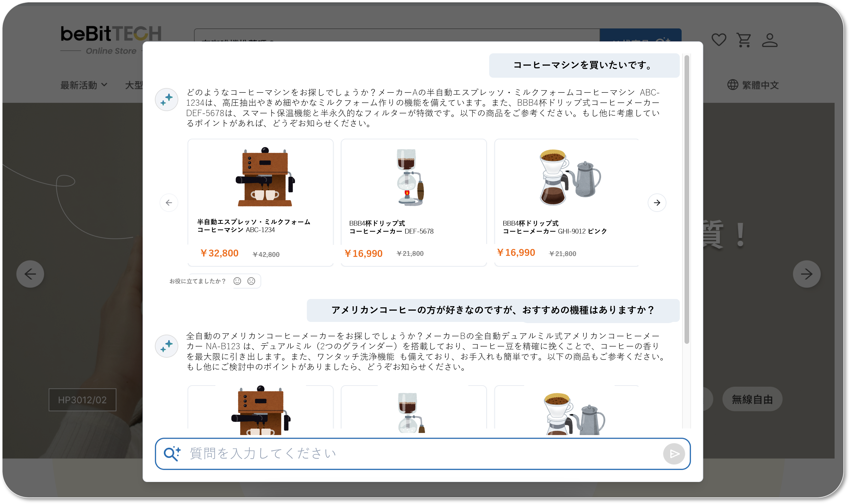Click the sad face feedback icon

[251, 281]
